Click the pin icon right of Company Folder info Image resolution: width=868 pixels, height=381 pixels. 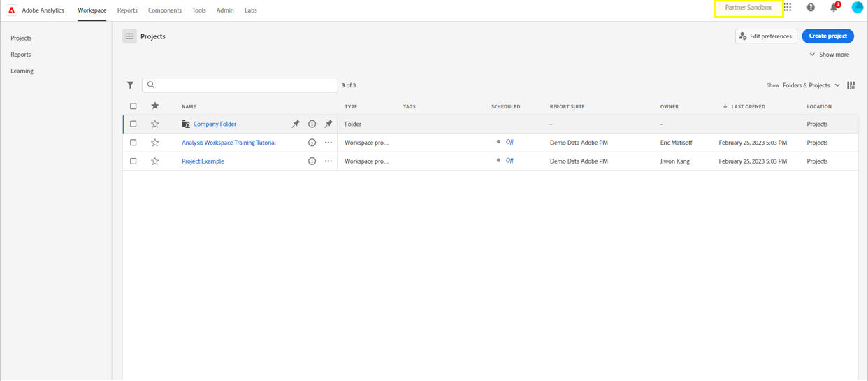328,124
